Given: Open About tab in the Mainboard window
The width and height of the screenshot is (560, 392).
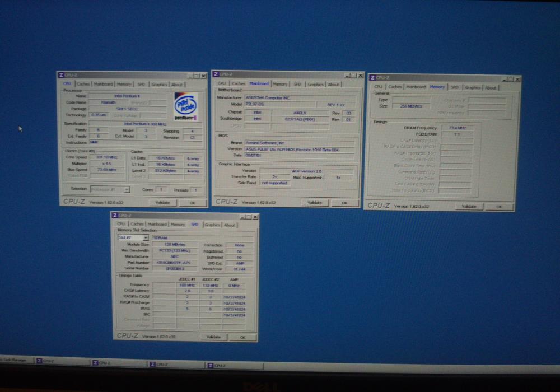Looking at the screenshot, I should coord(333,84).
